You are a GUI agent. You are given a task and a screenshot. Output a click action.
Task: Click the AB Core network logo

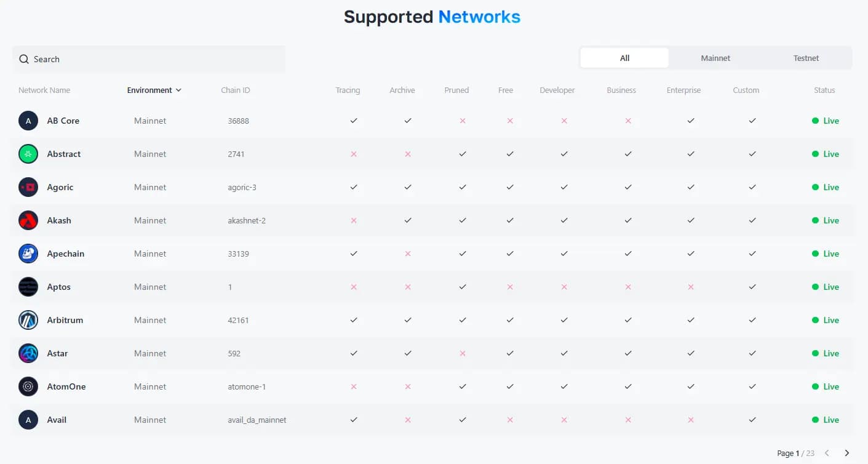click(28, 121)
